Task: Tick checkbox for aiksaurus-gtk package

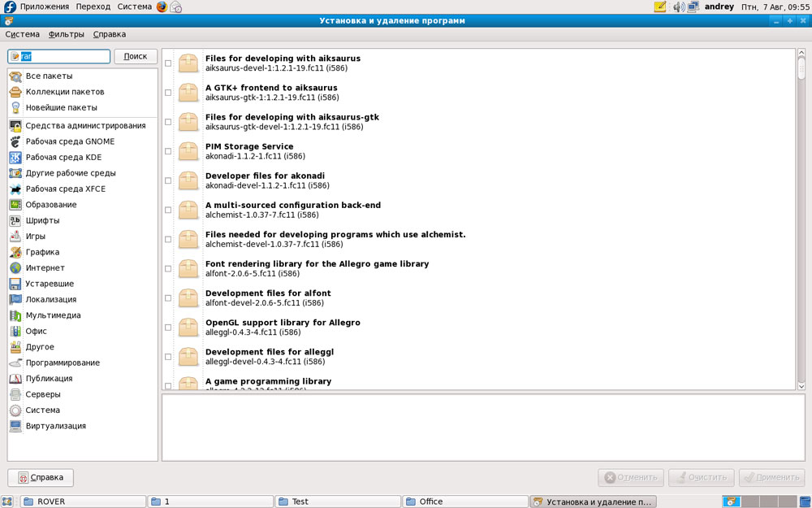Action: coord(168,93)
